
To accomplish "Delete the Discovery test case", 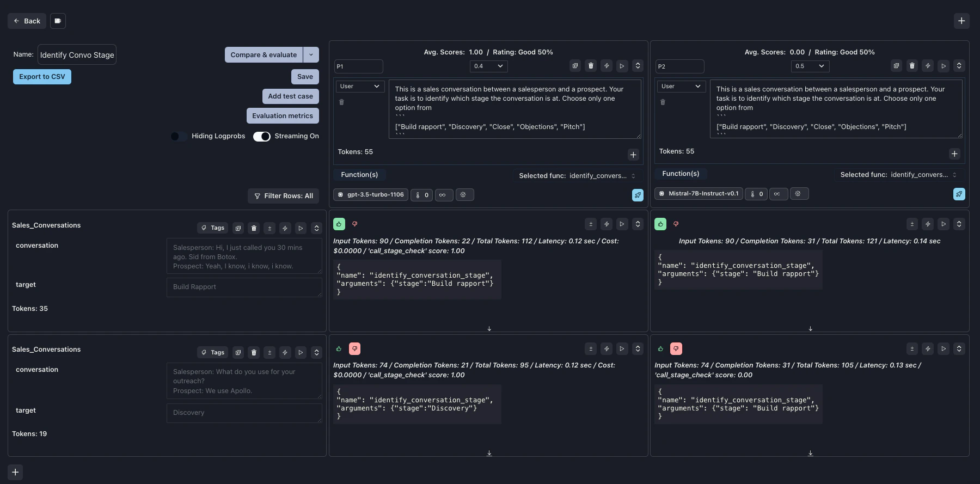I will [254, 353].
